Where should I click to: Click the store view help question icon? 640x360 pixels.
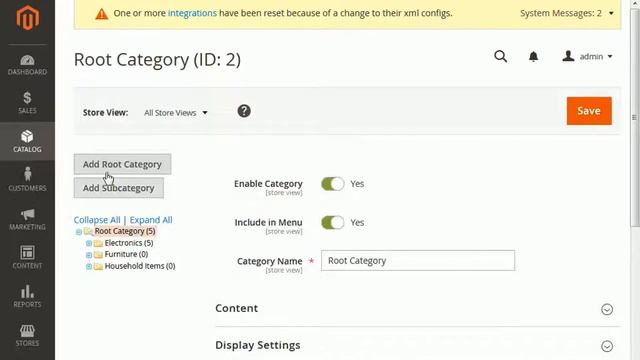tap(244, 111)
